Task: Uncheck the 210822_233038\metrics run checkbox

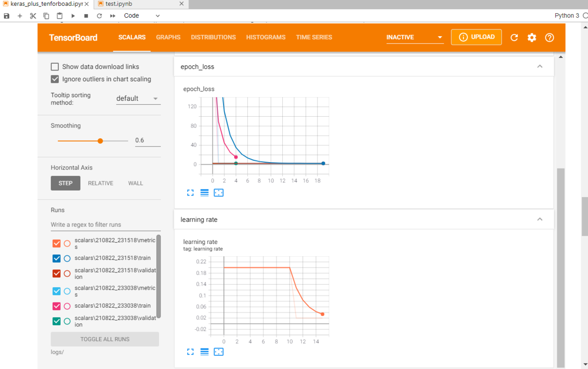Action: (x=56, y=291)
